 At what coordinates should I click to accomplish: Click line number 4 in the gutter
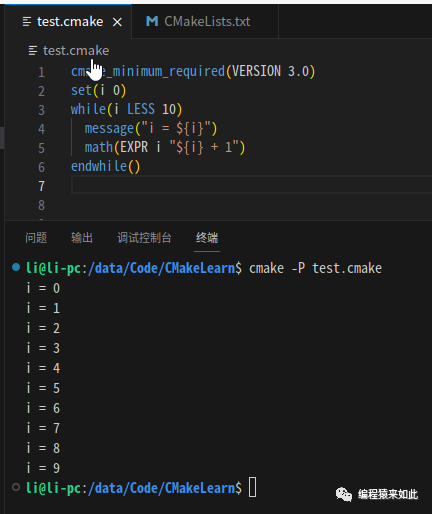41,129
